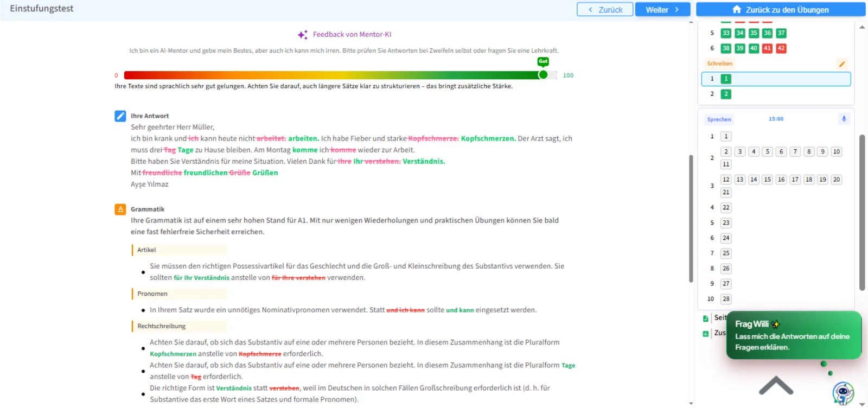
Task: Click the main feedback vertical scrollbar
Action: coord(691,218)
